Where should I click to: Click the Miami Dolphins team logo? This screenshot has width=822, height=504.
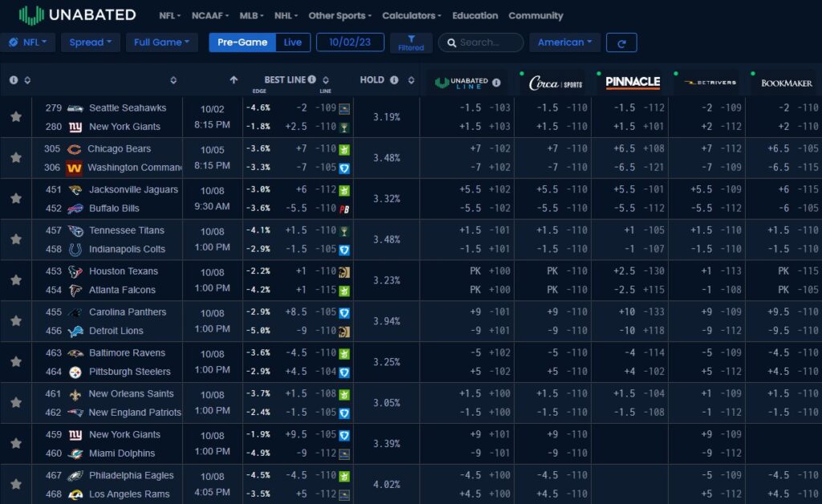75,453
